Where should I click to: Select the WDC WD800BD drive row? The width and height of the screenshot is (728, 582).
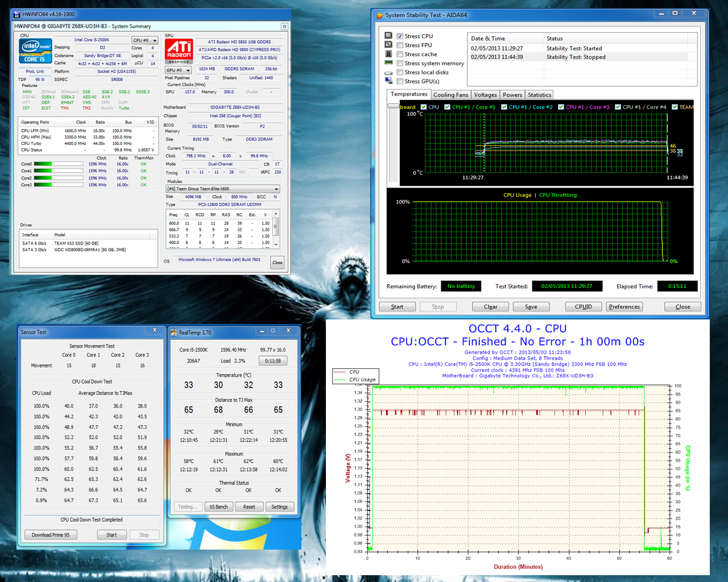click(x=89, y=250)
